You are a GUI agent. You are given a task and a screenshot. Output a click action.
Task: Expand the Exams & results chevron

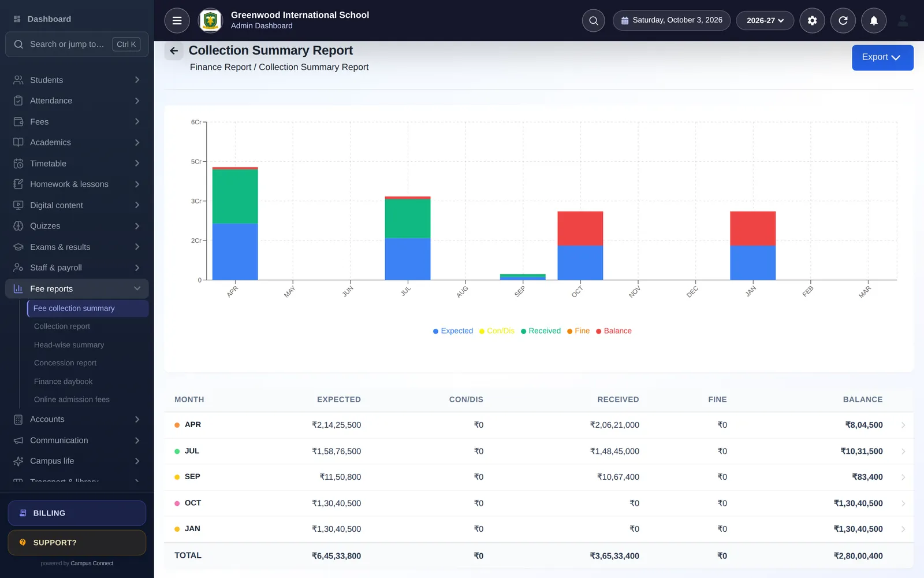click(137, 247)
